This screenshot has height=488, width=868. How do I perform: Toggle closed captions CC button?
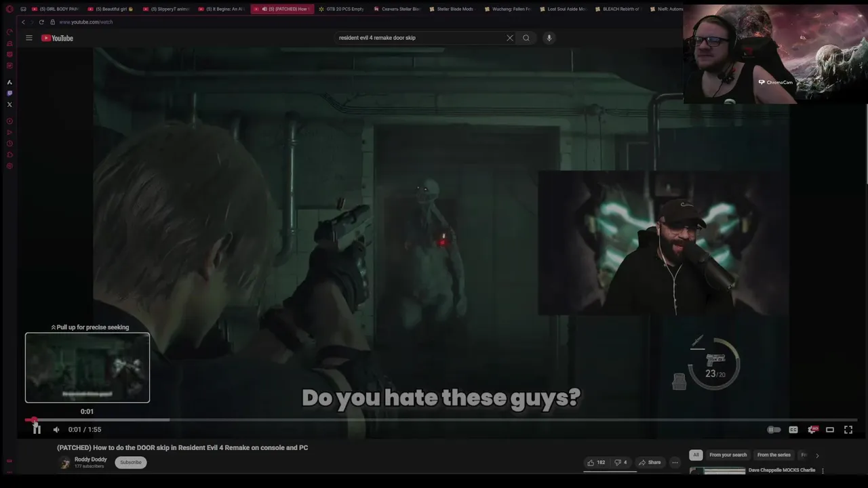(x=793, y=430)
